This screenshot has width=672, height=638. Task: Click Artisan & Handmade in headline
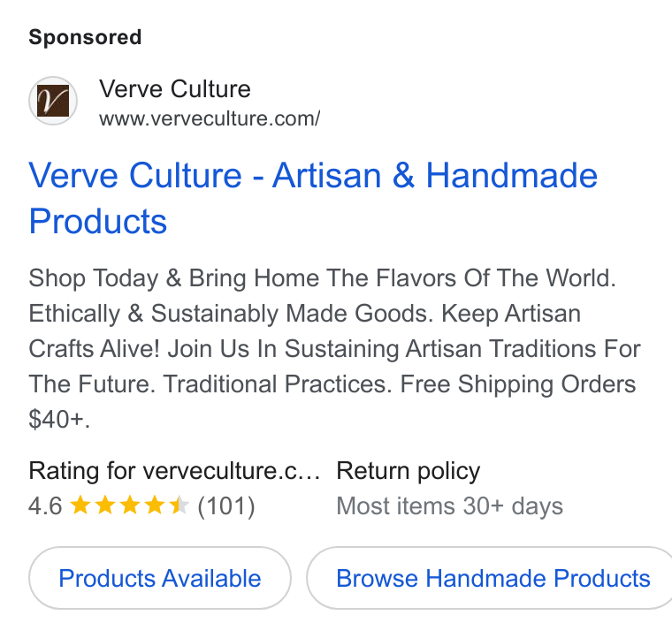click(434, 176)
